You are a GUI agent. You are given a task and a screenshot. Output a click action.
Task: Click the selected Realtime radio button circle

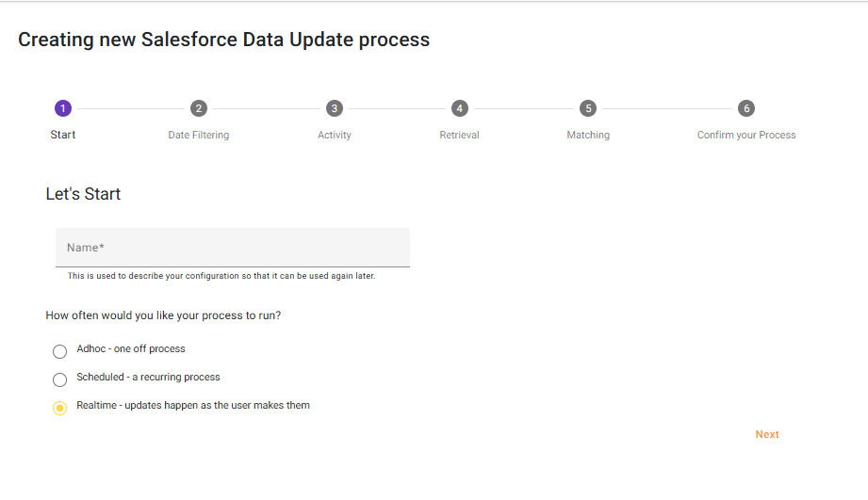pyautogui.click(x=59, y=408)
